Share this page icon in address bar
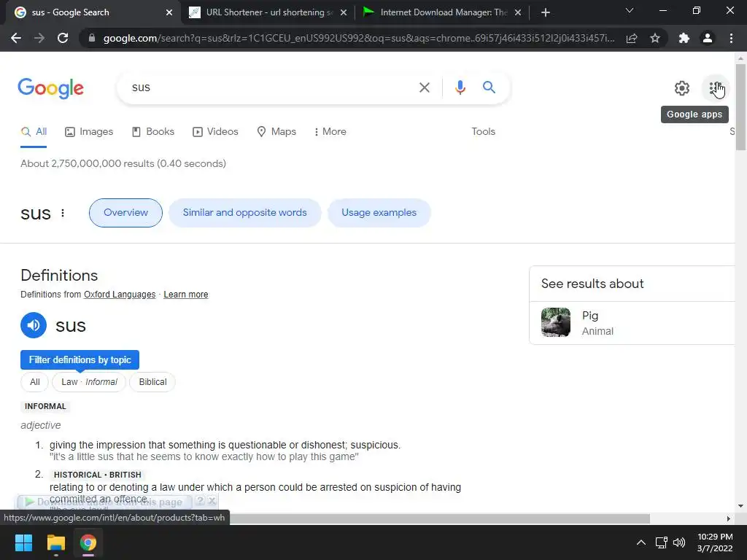 [632, 38]
